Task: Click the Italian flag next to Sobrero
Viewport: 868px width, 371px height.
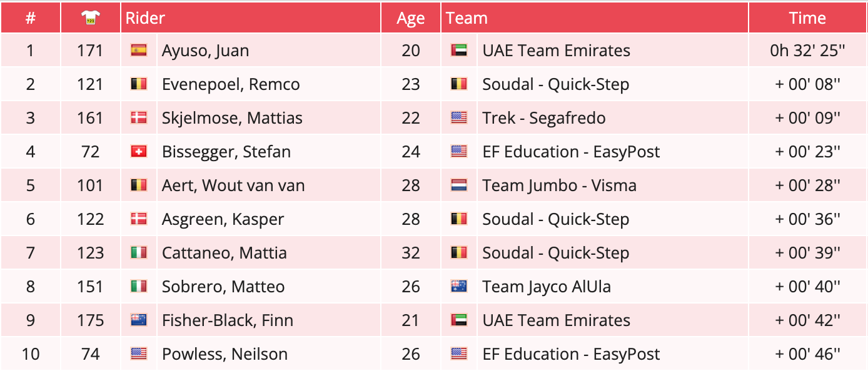Action: click(x=138, y=287)
